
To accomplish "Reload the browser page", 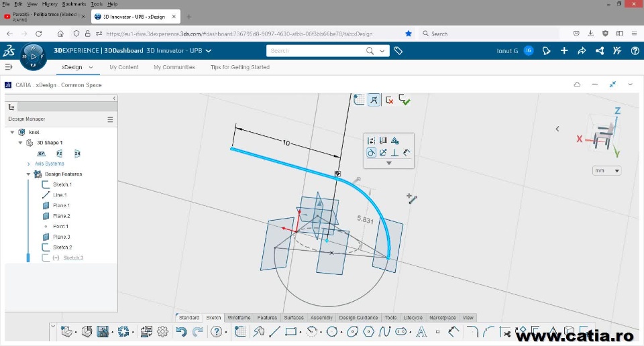I will (x=39, y=34).
